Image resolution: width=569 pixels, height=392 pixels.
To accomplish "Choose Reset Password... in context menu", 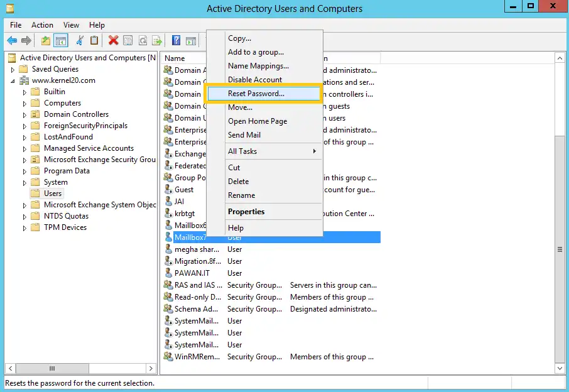I will coord(264,94).
